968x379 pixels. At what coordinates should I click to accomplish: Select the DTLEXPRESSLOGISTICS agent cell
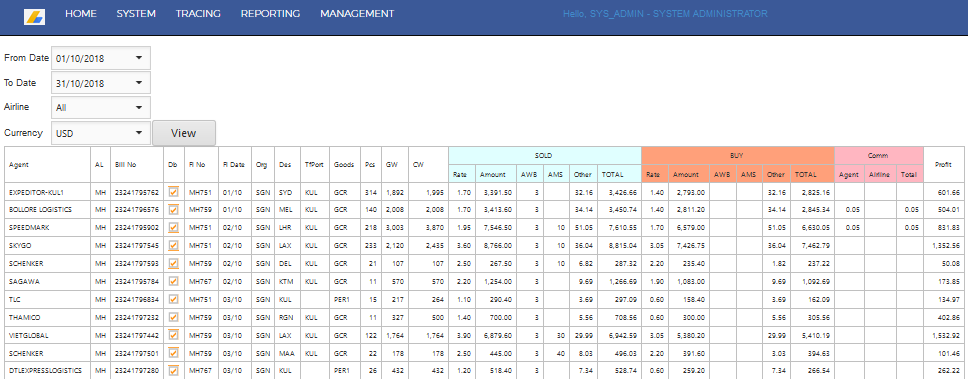48,370
